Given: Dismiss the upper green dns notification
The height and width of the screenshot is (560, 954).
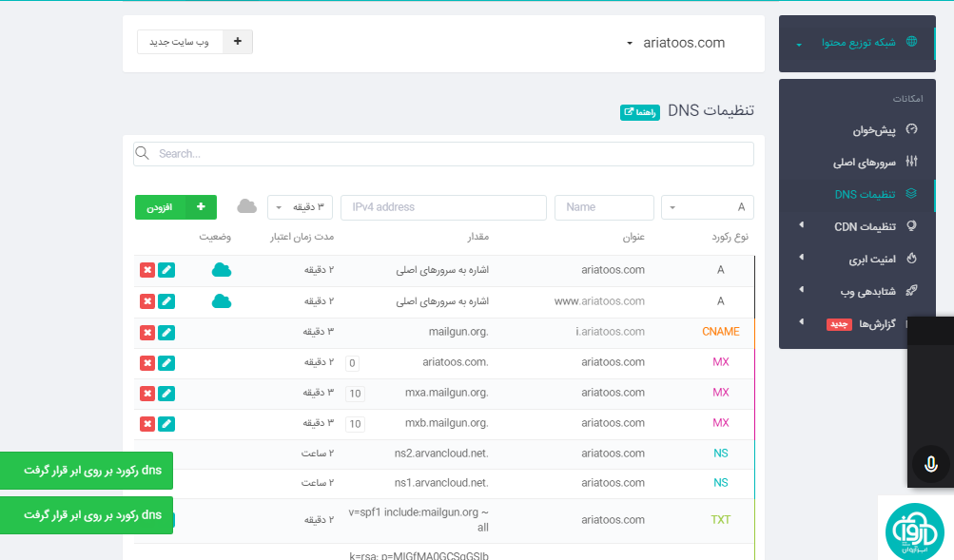Looking at the screenshot, I should [87, 470].
